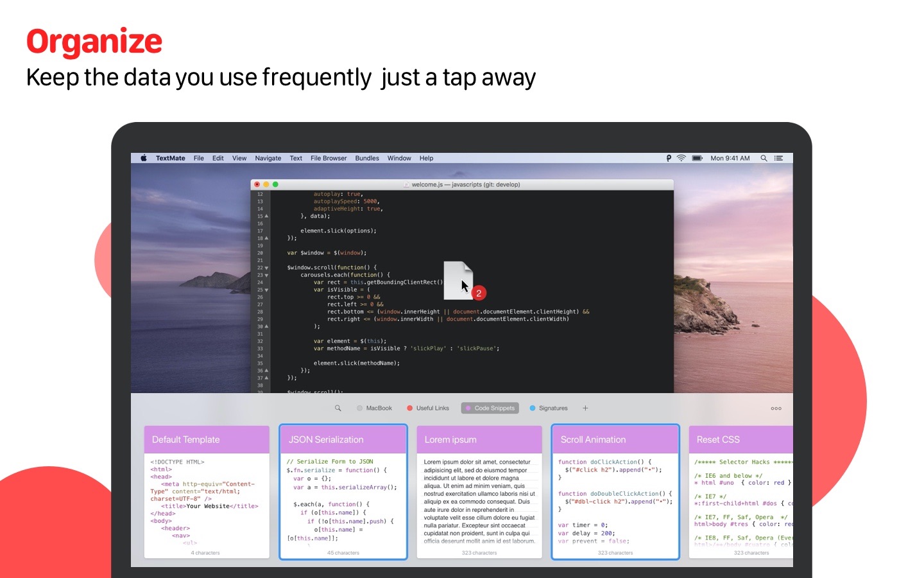Collapse the code block at line 25

tap(266, 290)
